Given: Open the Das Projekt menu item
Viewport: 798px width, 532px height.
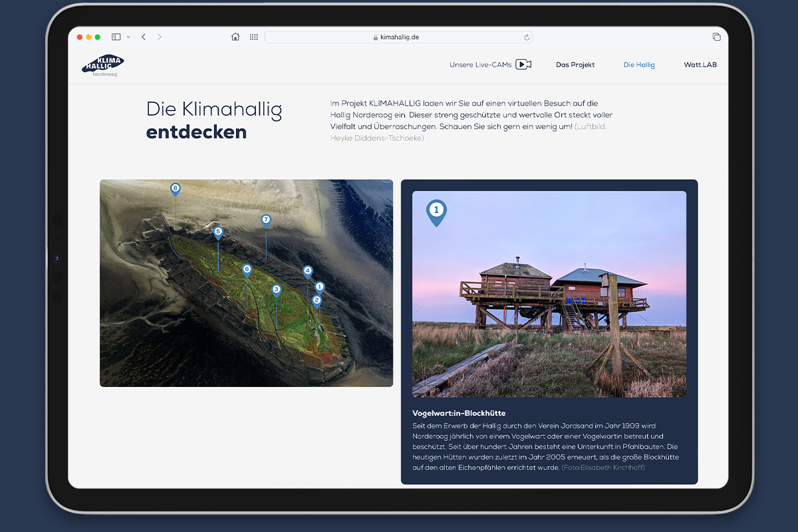Looking at the screenshot, I should click(x=575, y=65).
